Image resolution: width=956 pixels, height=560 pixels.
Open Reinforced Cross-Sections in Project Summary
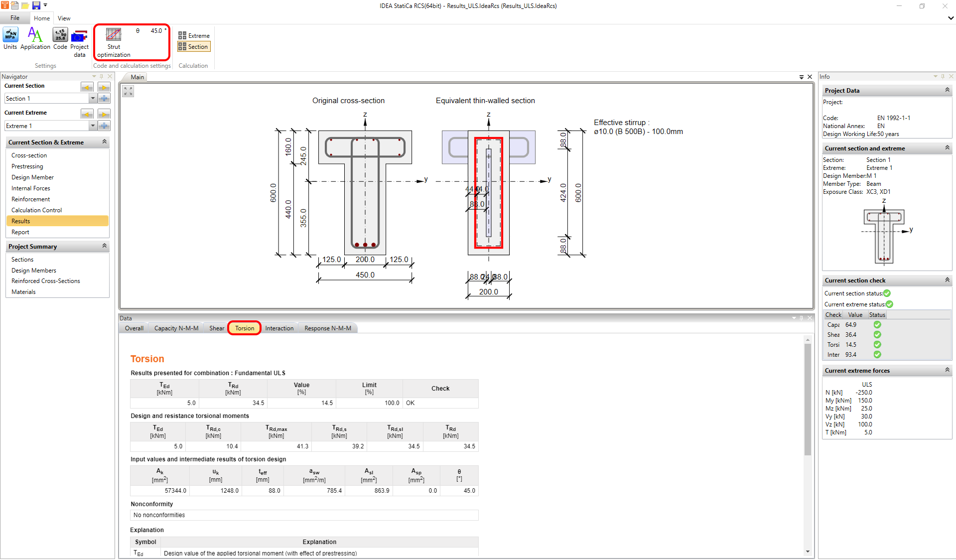(x=46, y=281)
